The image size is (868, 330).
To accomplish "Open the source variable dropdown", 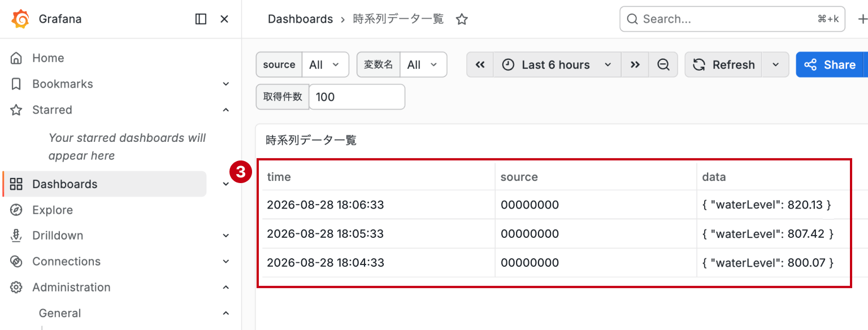I will pos(325,65).
